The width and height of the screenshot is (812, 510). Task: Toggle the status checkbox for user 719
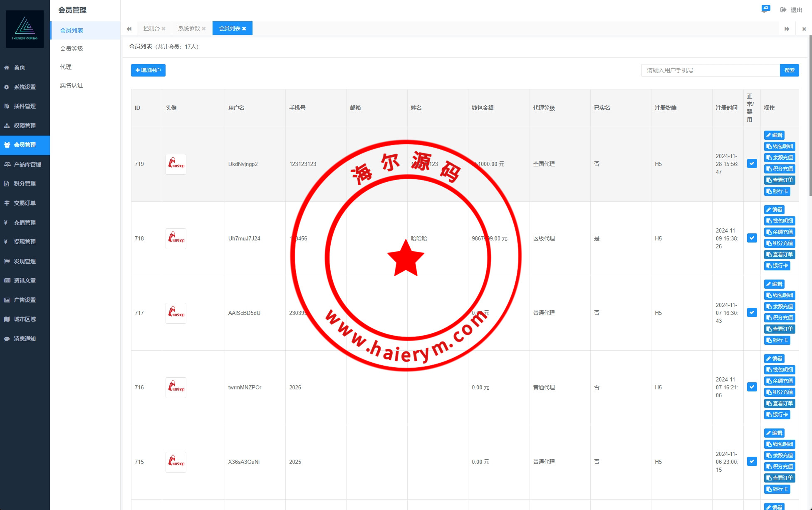point(752,163)
